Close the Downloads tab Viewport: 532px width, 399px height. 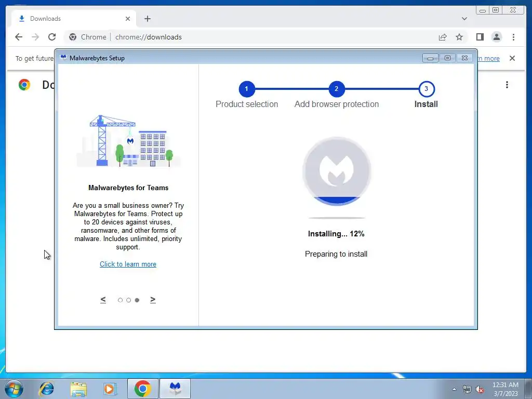click(128, 19)
